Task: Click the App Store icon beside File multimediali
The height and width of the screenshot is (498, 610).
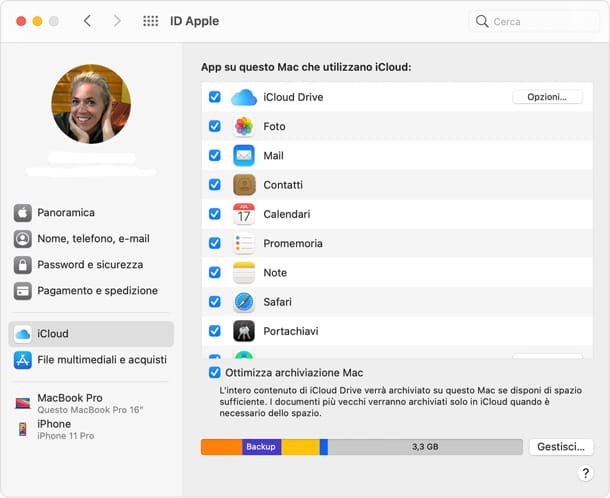Action: (23, 360)
